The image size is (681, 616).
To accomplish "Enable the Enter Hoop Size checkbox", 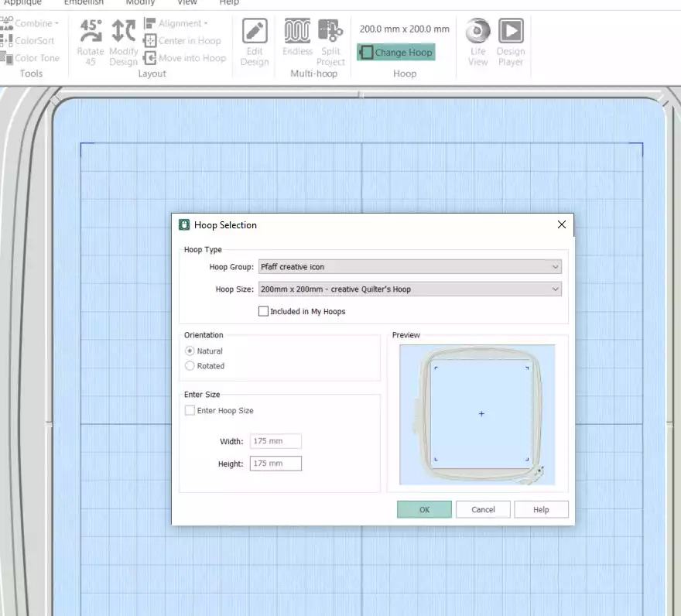I will point(190,410).
